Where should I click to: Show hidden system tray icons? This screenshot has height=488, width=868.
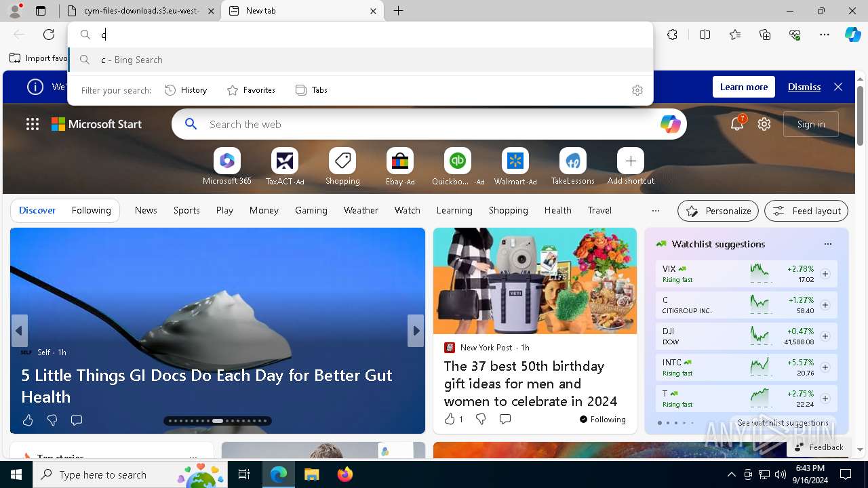pos(731,474)
